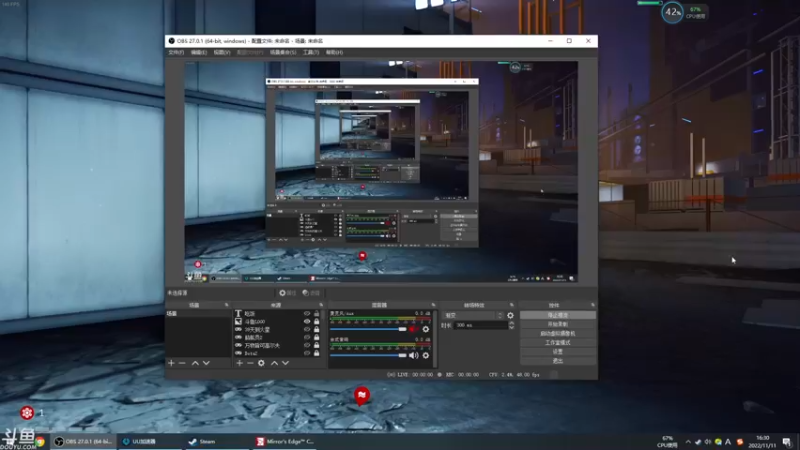Open the 编辑(E) menu in OBS
800x450 pixels.
[x=198, y=53]
